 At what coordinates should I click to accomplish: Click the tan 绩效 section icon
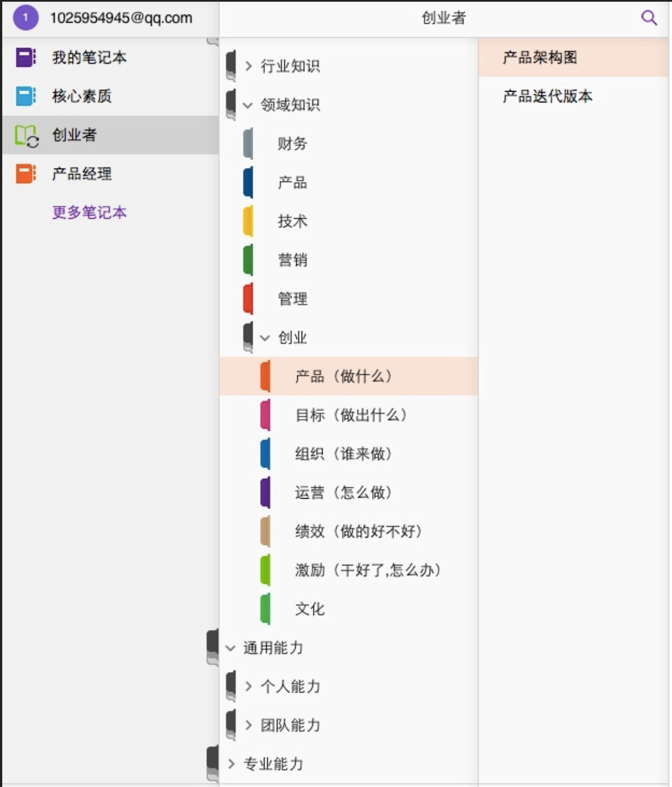(x=265, y=531)
